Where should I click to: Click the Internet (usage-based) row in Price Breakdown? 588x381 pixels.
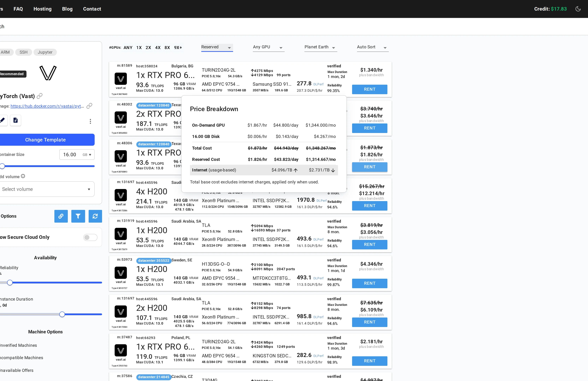click(x=264, y=170)
